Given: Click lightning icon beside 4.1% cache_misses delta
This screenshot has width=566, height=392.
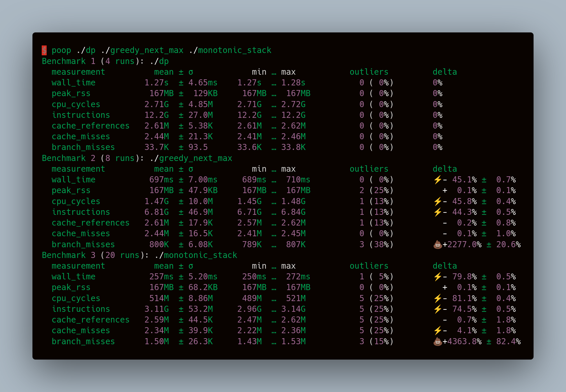Looking at the screenshot, I should pos(437,330).
